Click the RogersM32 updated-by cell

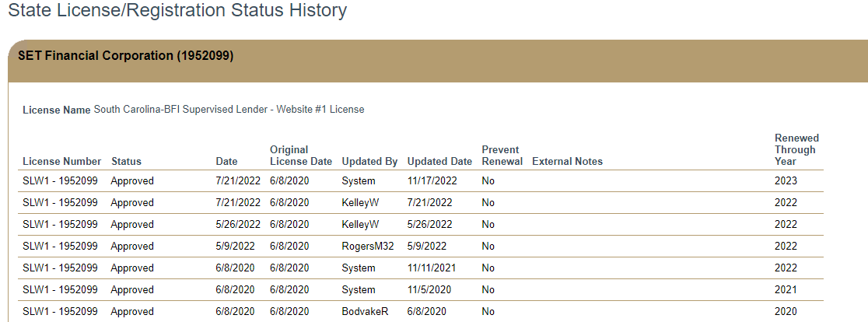point(368,247)
